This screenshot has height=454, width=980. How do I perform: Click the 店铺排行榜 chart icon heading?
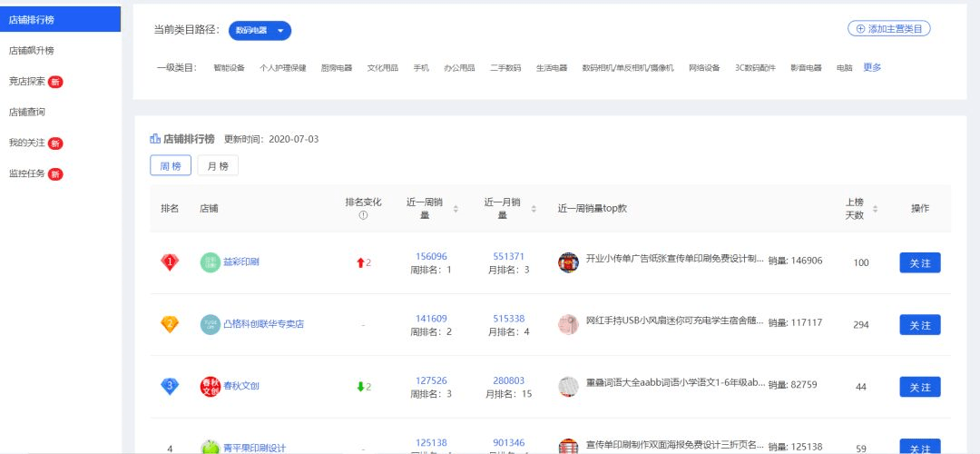(x=155, y=138)
